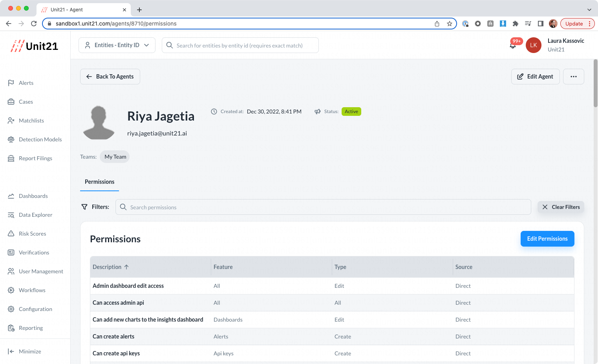The width and height of the screenshot is (598, 364).
Task: Open the three-dot more options menu
Action: click(x=574, y=77)
